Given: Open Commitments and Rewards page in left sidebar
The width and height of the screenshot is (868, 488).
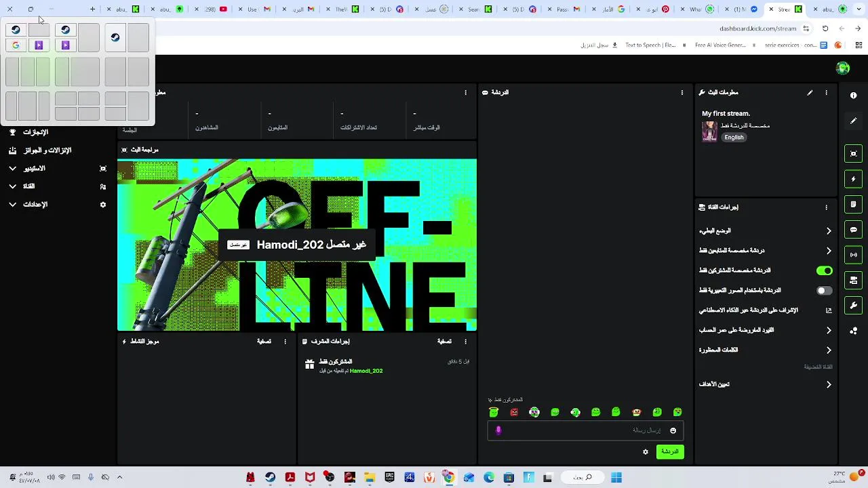Looking at the screenshot, I should pyautogui.click(x=47, y=150).
